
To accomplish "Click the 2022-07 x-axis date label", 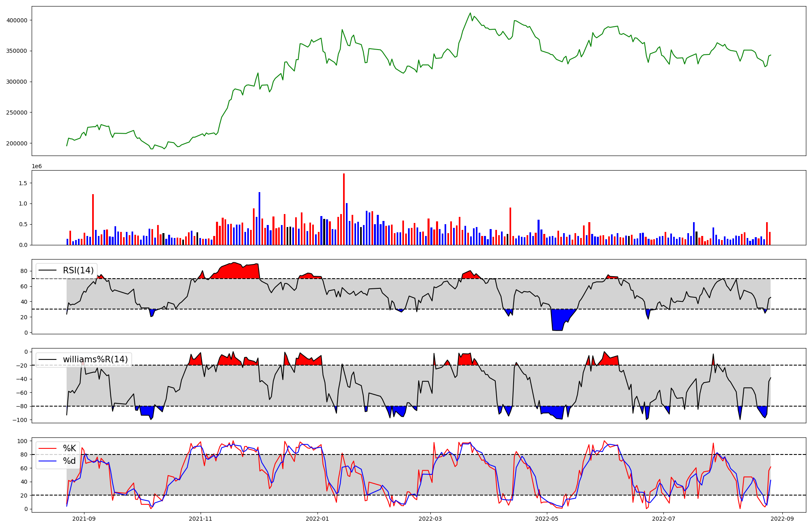I will [663, 519].
